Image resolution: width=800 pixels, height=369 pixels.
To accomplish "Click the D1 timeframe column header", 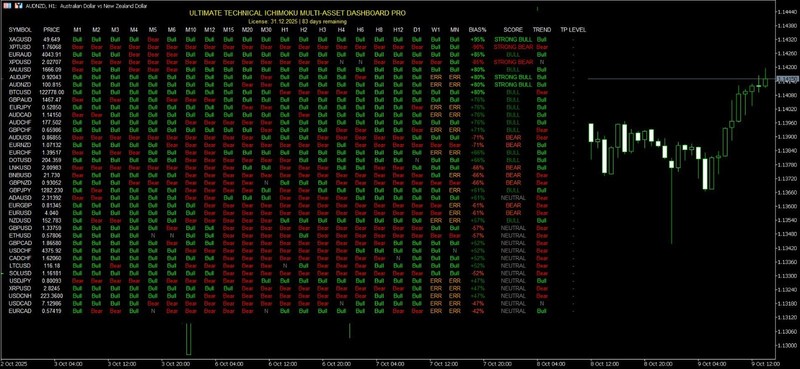I will (417, 30).
